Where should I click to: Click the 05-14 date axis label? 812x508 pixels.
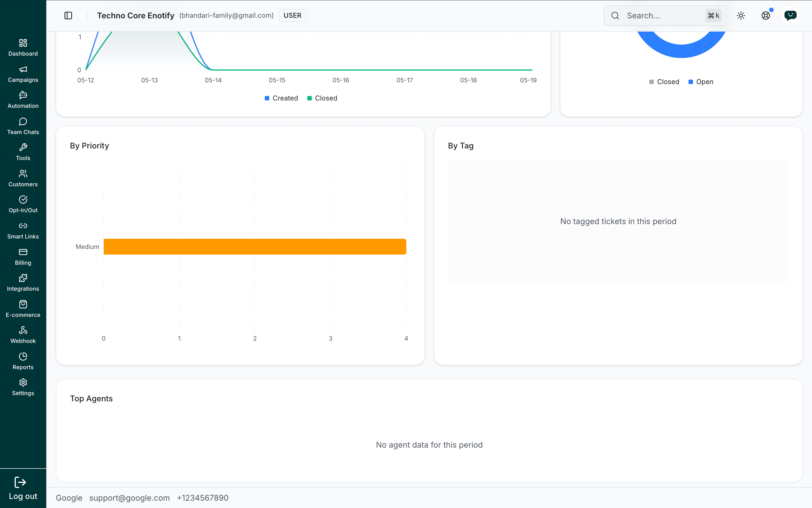point(213,80)
